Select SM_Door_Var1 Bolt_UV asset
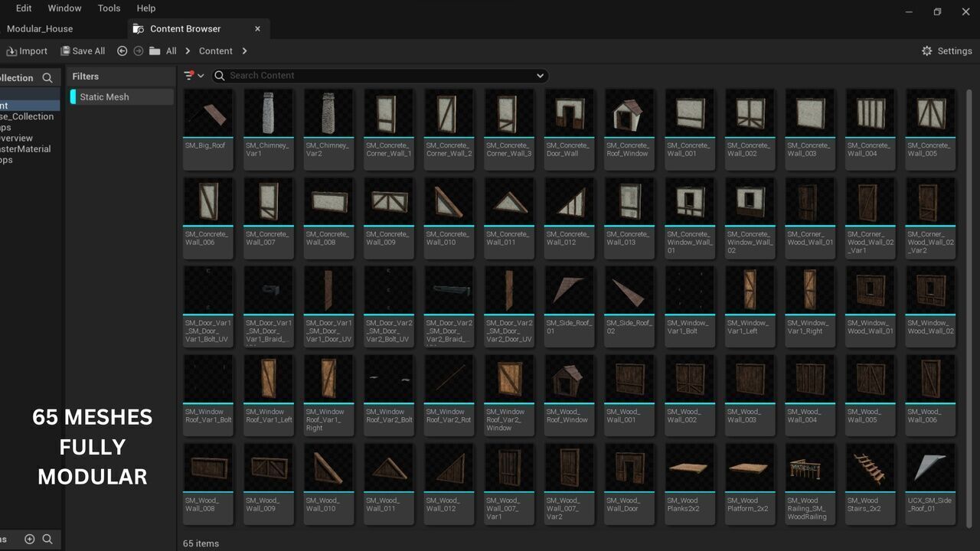This screenshot has width=980, height=551. (208, 307)
